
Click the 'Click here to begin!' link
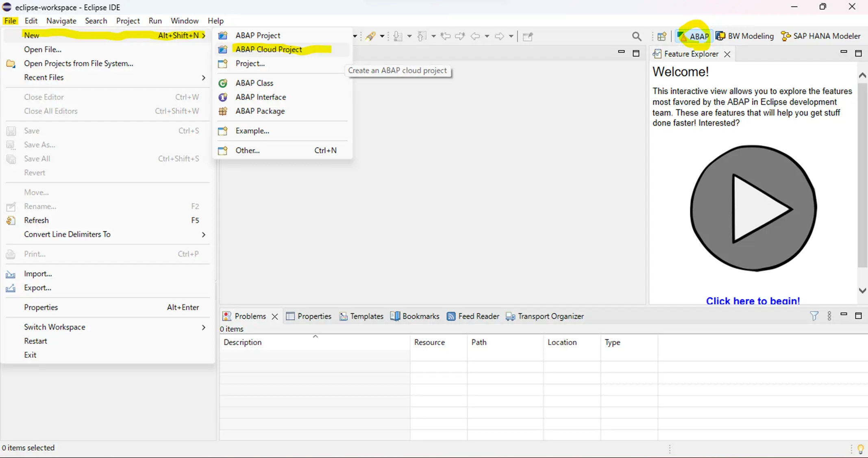click(x=753, y=301)
